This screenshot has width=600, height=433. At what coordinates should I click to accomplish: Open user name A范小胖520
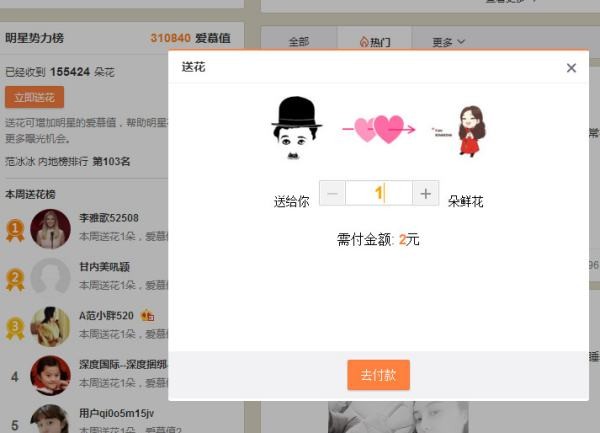(106, 316)
